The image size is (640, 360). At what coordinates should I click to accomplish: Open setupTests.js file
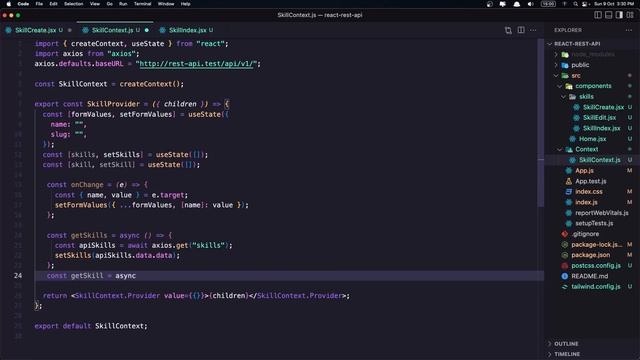click(594, 223)
